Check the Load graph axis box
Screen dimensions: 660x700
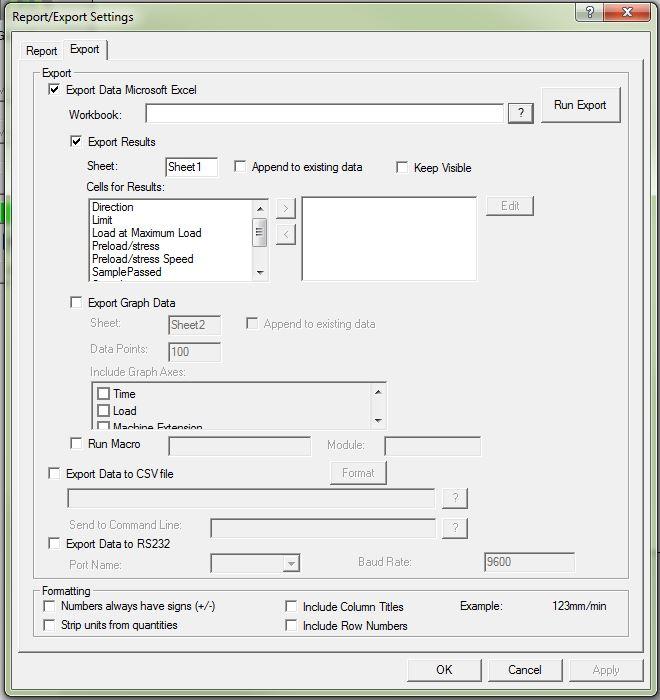point(104,410)
